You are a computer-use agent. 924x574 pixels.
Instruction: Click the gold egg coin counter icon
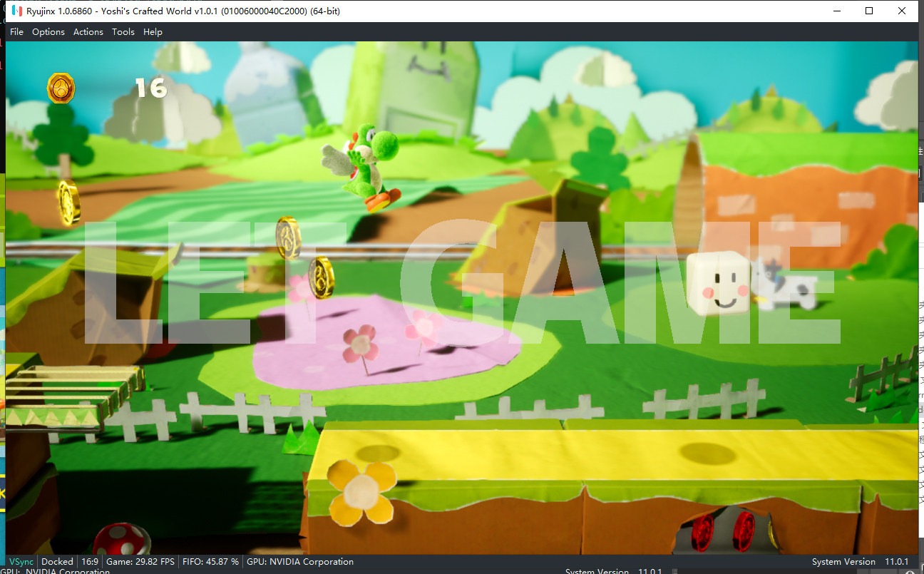61,88
